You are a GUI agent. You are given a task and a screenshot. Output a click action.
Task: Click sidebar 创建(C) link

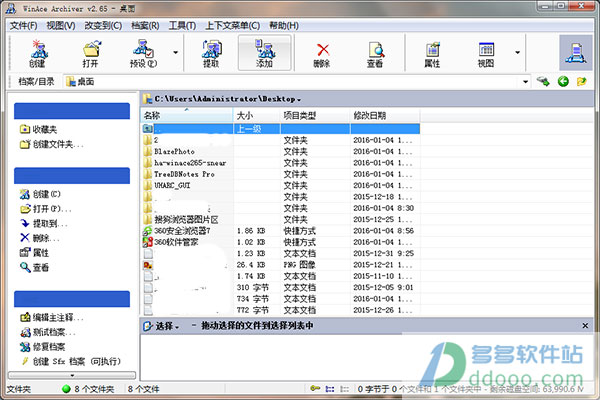pos(41,194)
